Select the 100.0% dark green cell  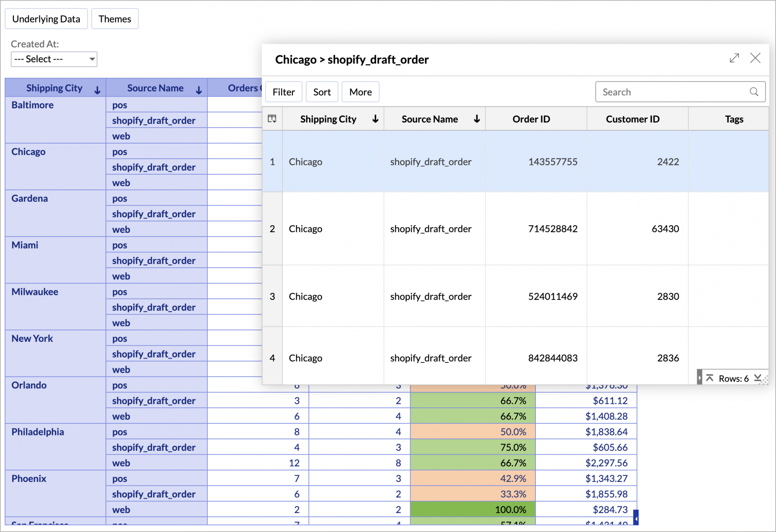473,509
